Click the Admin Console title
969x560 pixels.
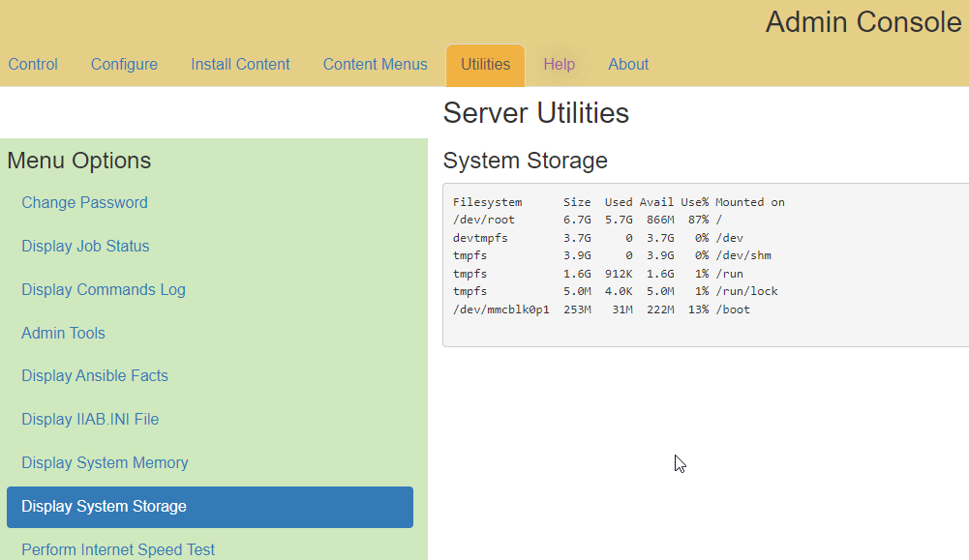(863, 22)
